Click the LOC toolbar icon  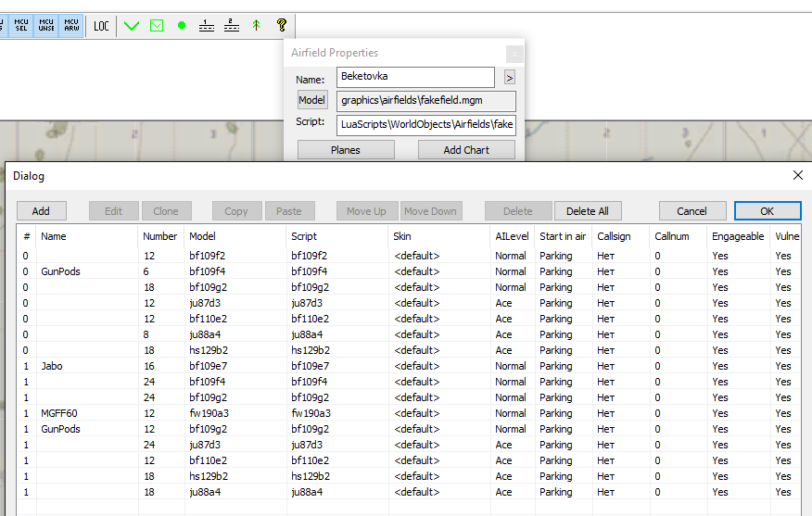pyautogui.click(x=101, y=25)
